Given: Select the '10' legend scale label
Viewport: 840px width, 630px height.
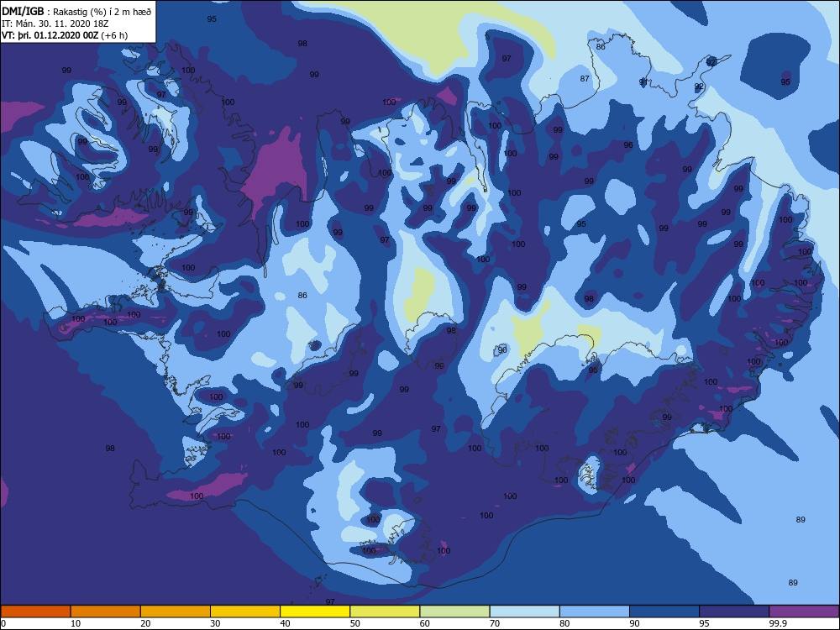Looking at the screenshot, I should [76, 623].
